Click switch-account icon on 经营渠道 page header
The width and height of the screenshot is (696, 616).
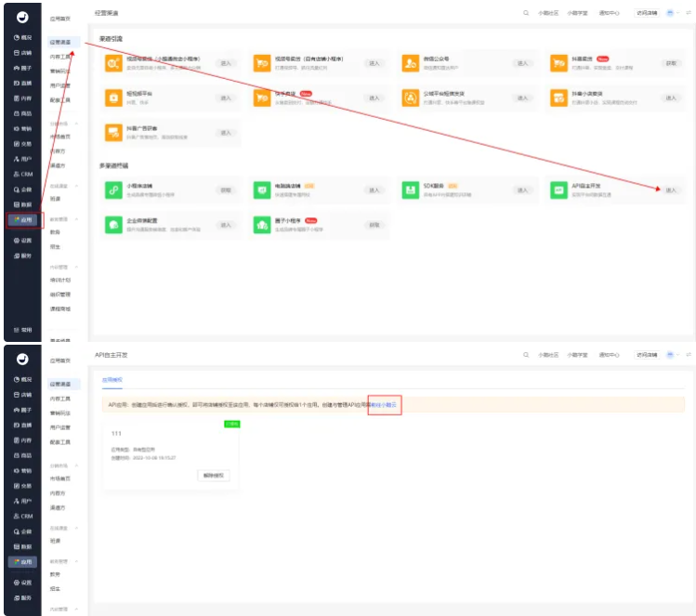click(689, 13)
